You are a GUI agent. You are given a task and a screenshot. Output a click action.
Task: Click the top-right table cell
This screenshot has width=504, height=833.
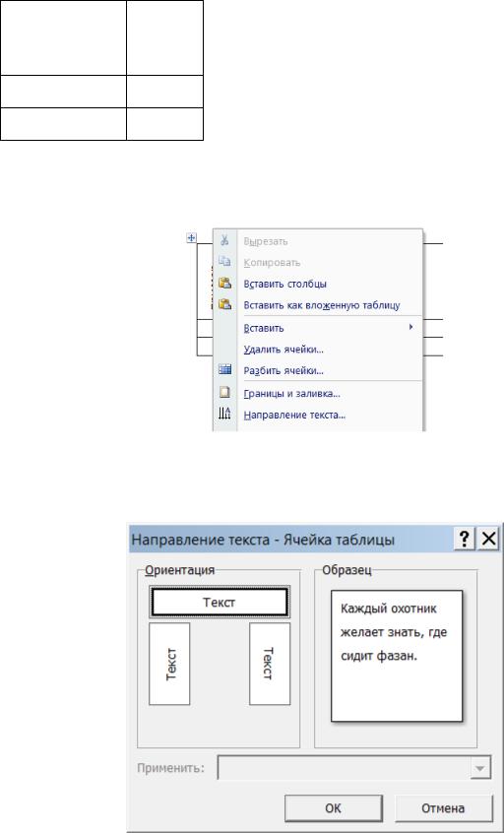pyautogui.click(x=165, y=37)
